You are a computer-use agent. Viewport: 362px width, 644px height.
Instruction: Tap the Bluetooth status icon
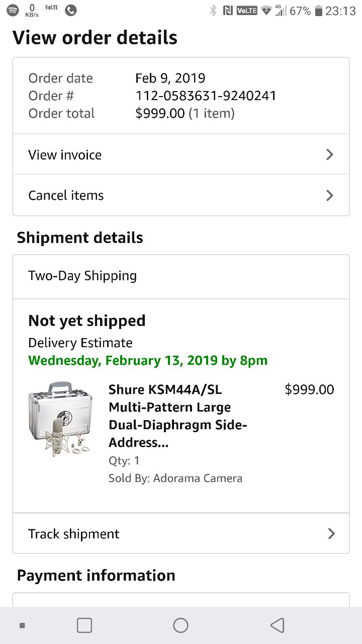[213, 11]
